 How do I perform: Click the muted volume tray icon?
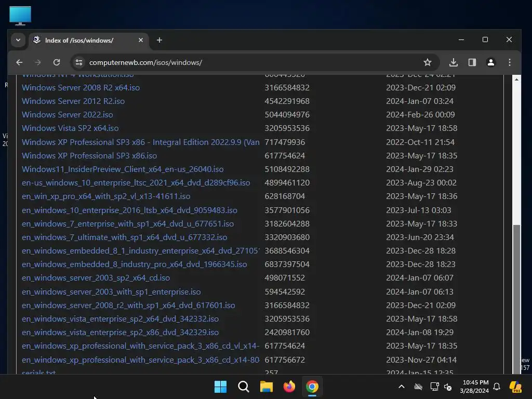[x=448, y=387]
